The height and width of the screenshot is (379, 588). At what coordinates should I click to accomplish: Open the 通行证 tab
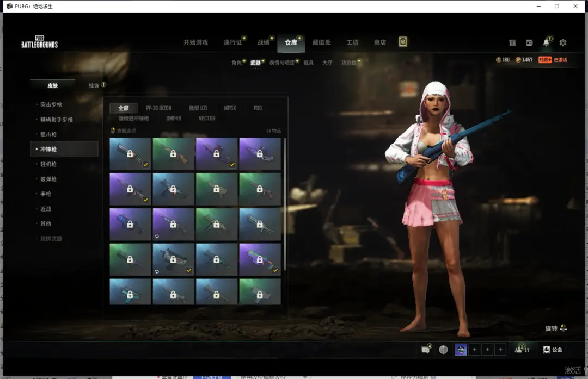point(232,42)
